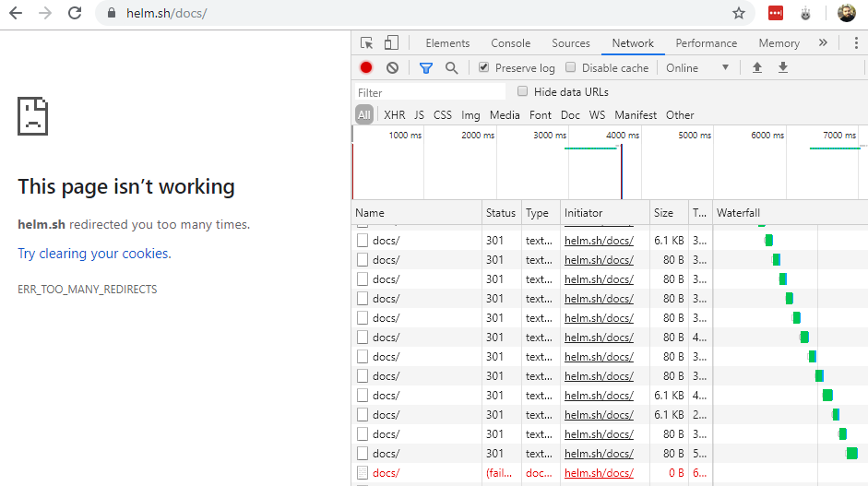Sort by the Status column header
Viewport: 868px width, 486px height.
click(501, 213)
